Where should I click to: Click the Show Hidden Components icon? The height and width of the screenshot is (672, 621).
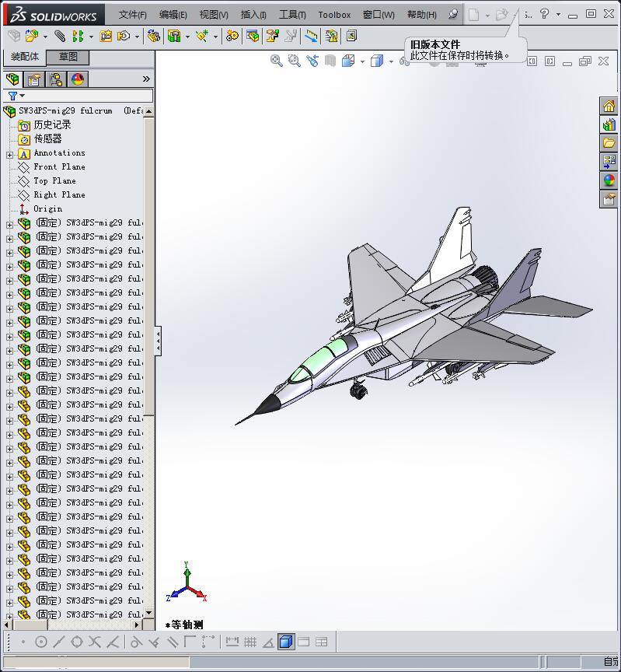(153, 36)
